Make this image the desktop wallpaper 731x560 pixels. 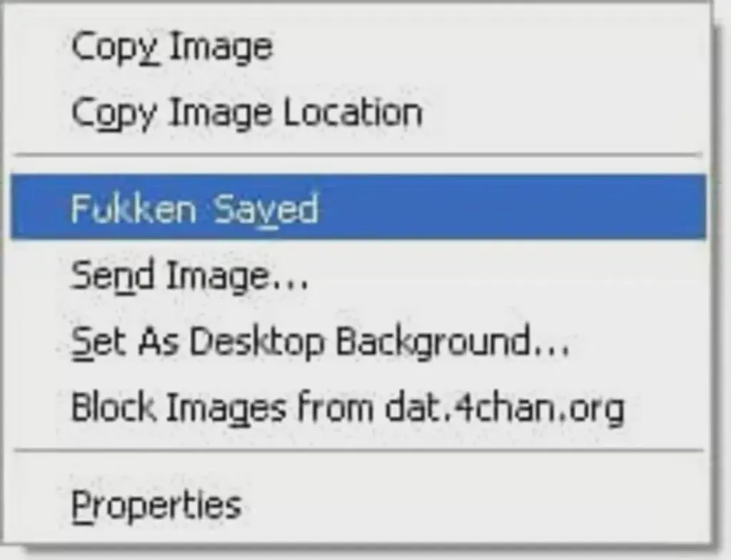point(358,342)
